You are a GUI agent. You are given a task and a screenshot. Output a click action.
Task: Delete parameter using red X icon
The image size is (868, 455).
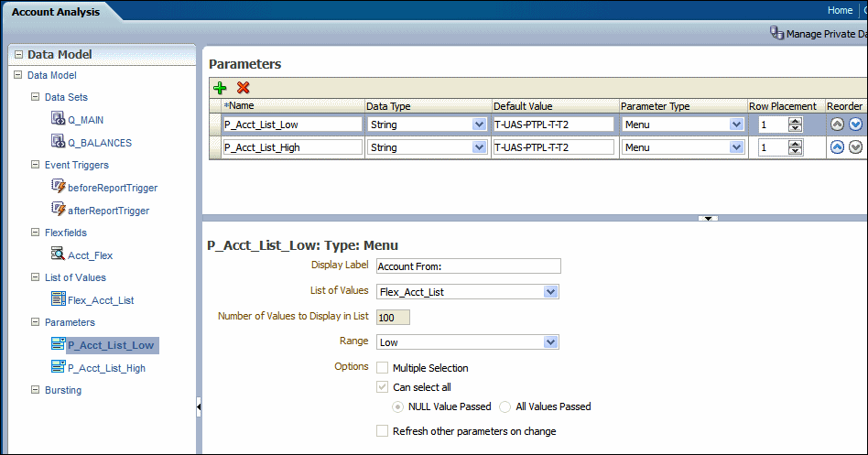click(243, 88)
